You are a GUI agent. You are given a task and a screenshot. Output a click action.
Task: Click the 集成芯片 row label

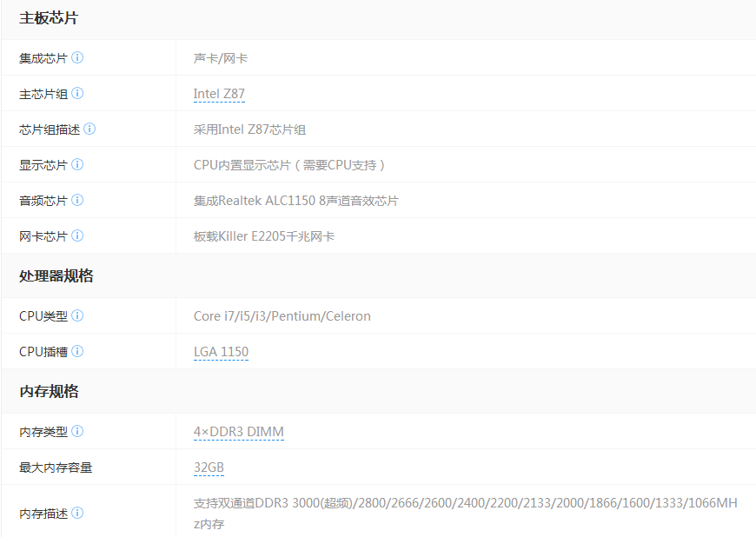pos(43,58)
